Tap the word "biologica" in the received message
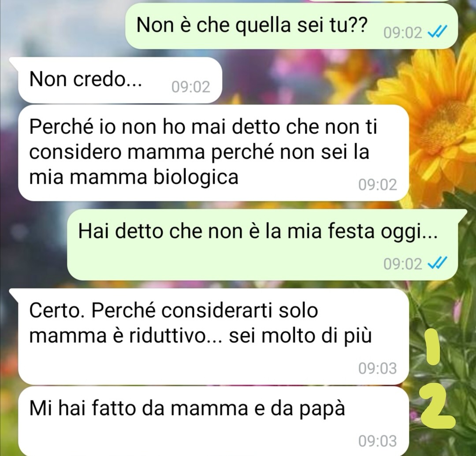Image resolution: width=476 pixels, height=456 pixels. (x=196, y=177)
